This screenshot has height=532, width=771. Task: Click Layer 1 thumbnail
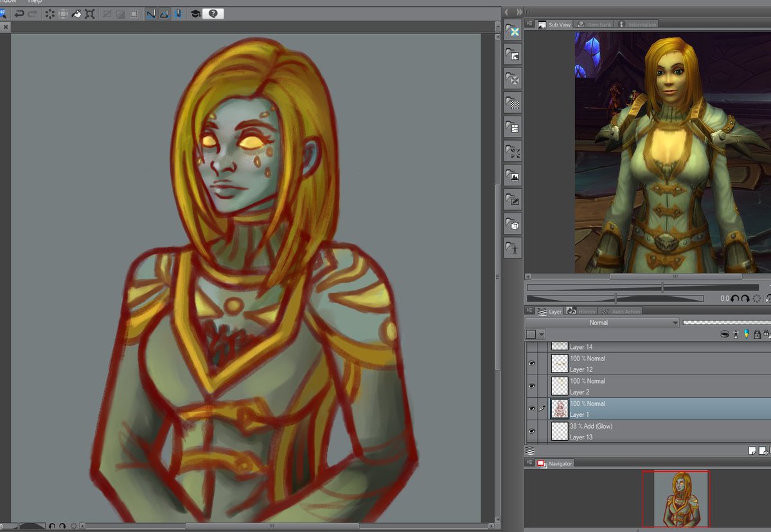(x=560, y=409)
